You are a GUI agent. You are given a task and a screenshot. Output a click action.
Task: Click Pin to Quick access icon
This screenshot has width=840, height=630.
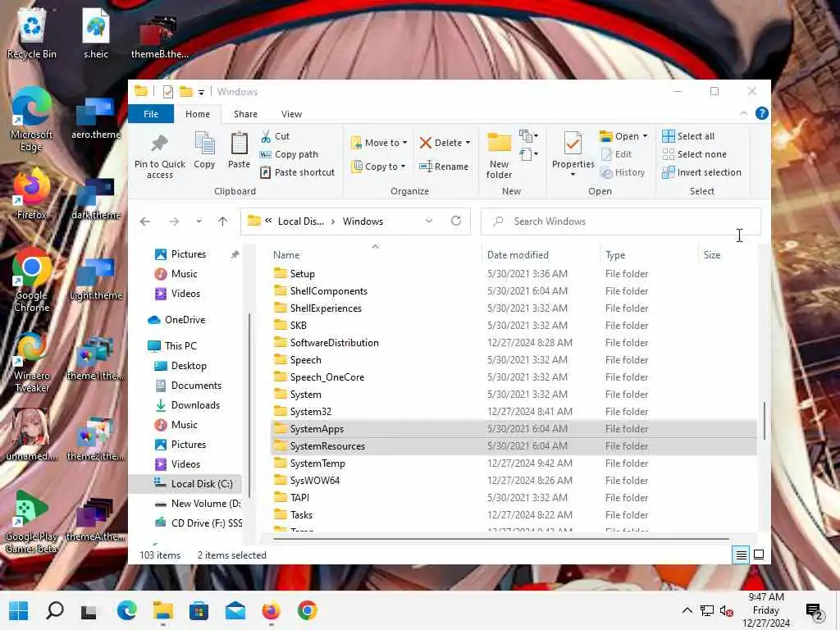[159, 144]
